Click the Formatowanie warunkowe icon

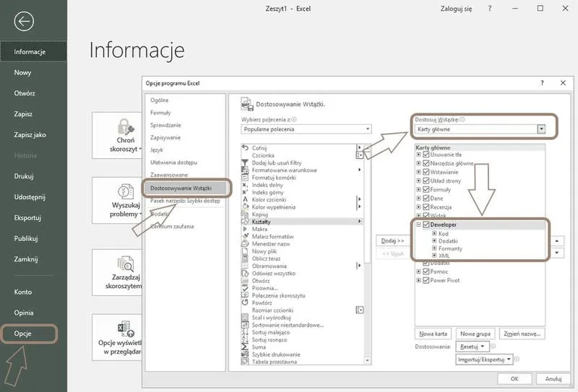pyautogui.click(x=245, y=170)
